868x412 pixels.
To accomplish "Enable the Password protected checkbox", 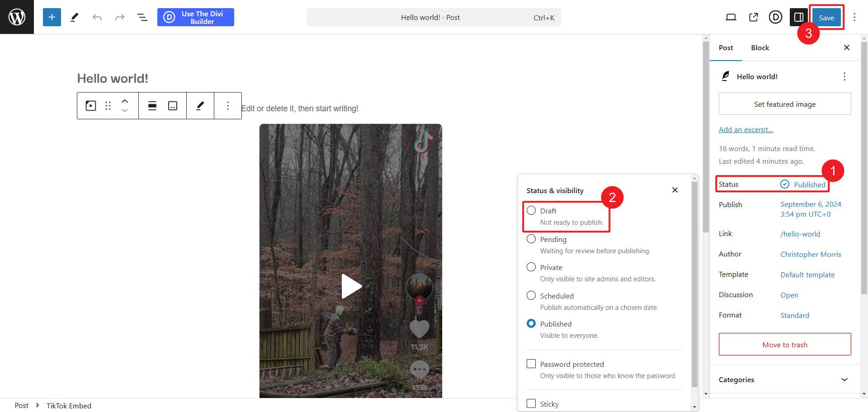I will (x=531, y=364).
